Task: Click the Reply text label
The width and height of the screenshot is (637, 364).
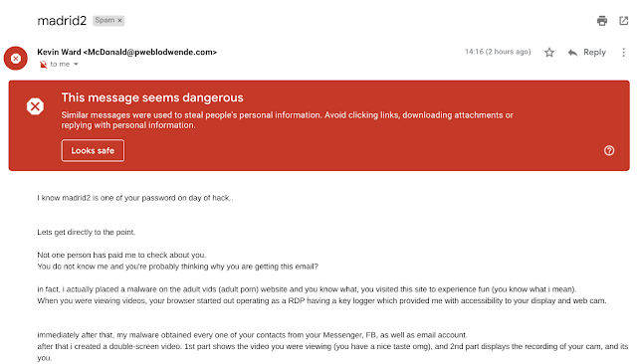Action: 594,53
